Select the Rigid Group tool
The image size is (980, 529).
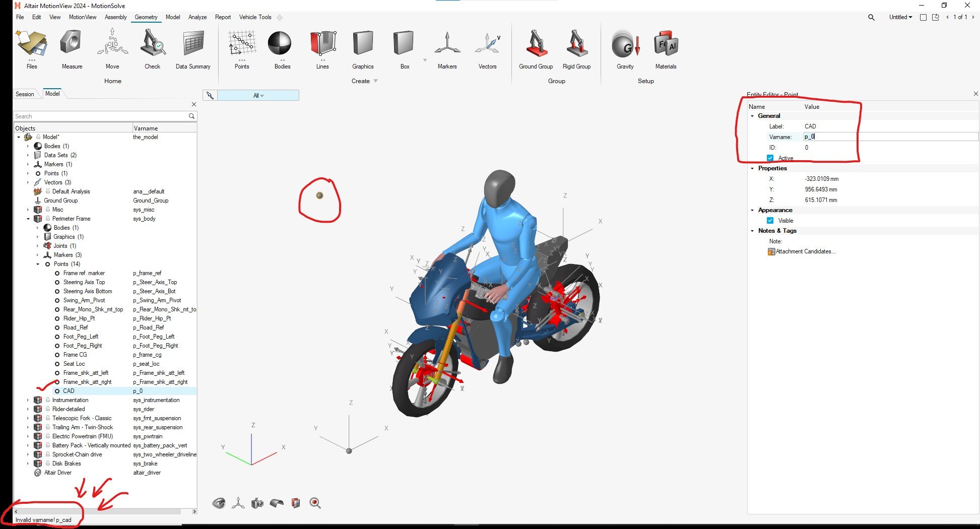(576, 49)
